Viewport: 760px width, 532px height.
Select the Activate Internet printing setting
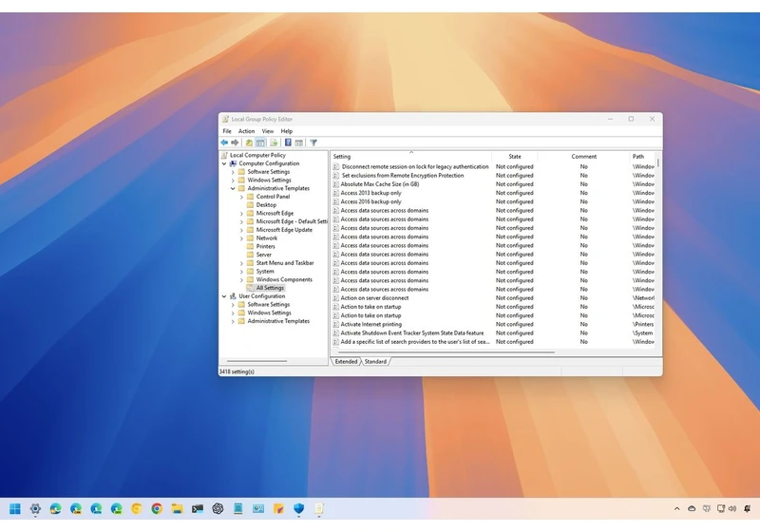point(370,324)
